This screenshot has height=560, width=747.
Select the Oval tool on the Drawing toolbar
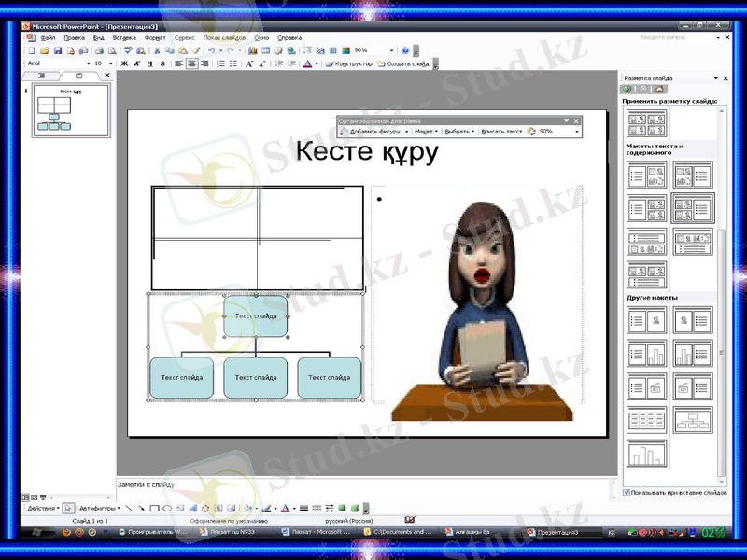(165, 509)
